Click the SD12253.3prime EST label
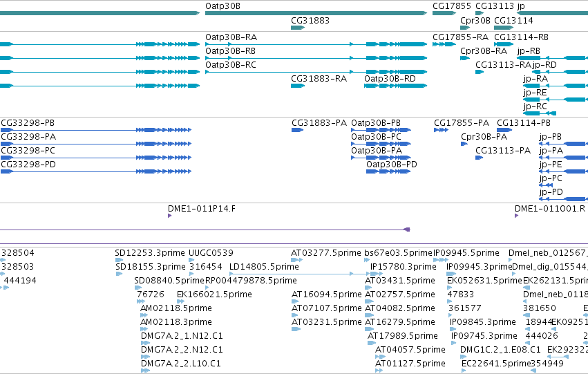The height and width of the screenshot is (374, 588). [x=150, y=253]
